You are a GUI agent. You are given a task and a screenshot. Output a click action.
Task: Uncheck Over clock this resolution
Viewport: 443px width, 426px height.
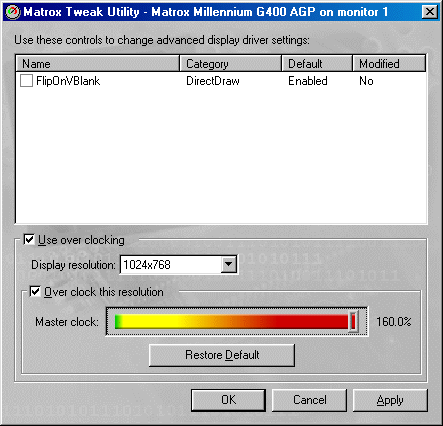[35, 292]
